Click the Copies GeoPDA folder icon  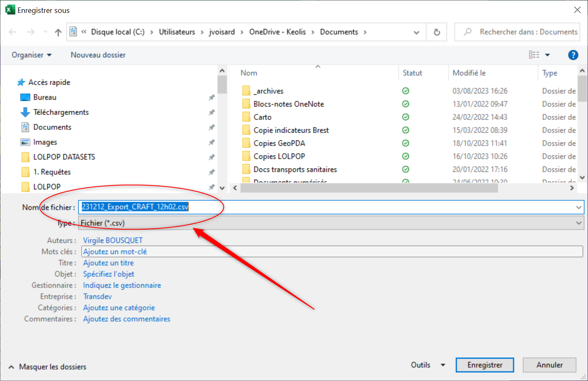tap(246, 143)
